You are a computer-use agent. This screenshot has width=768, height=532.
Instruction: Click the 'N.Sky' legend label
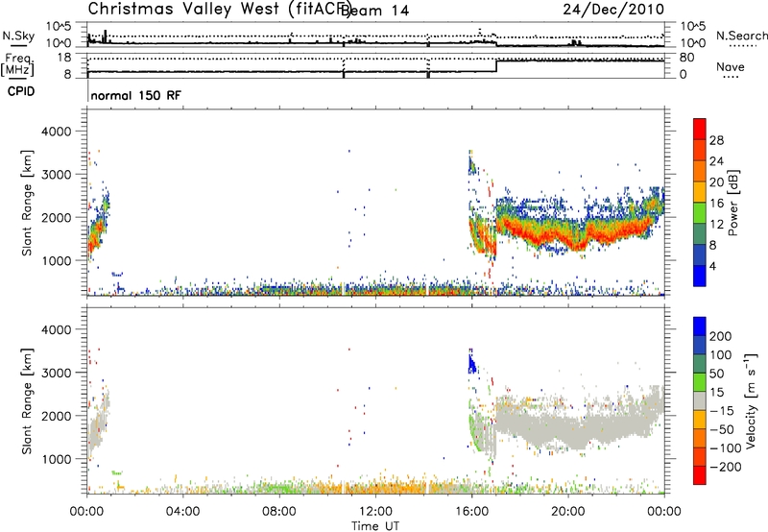(18, 36)
